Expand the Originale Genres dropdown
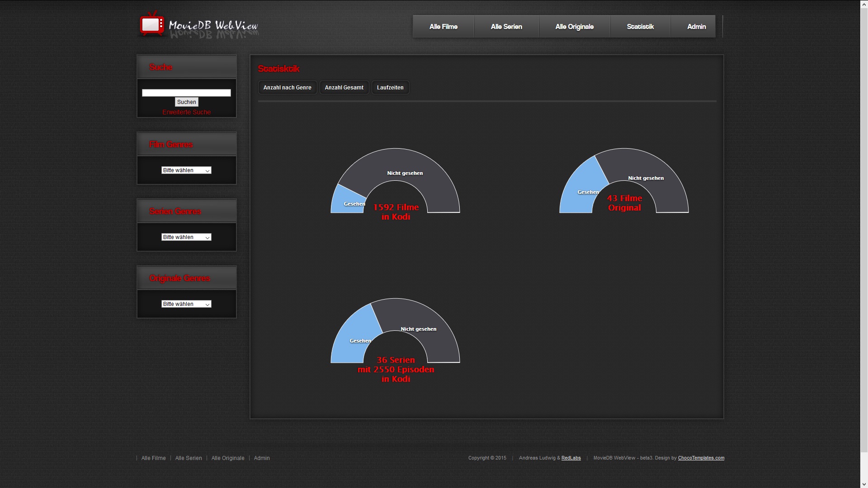 186,304
